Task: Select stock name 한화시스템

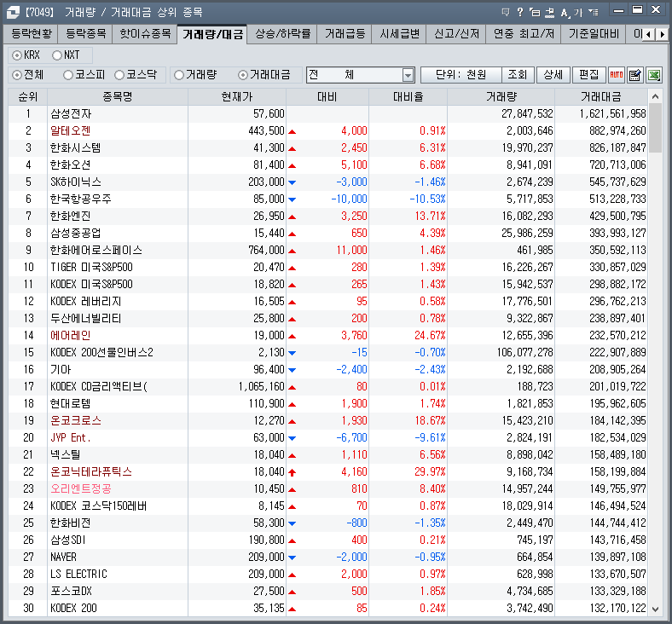Action: point(75,148)
